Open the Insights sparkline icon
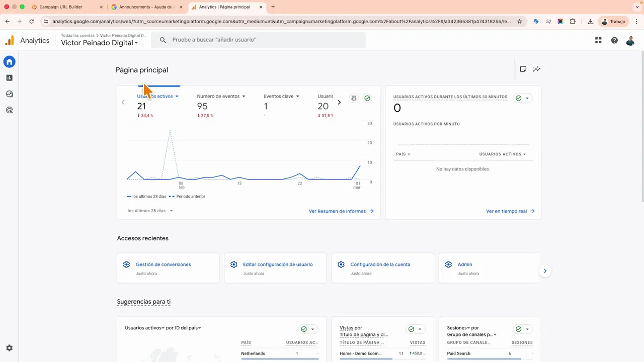Viewport: 644px width, 362px height. [537, 69]
